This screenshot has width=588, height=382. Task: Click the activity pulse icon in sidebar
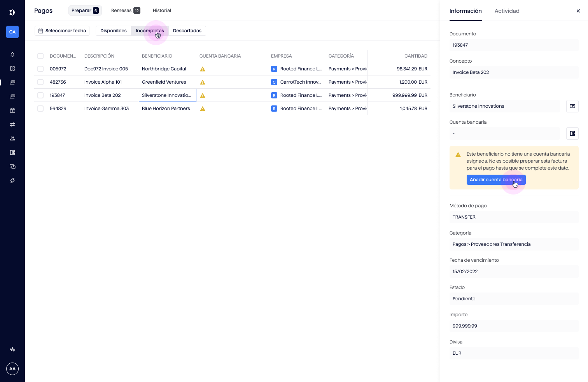(x=12, y=349)
